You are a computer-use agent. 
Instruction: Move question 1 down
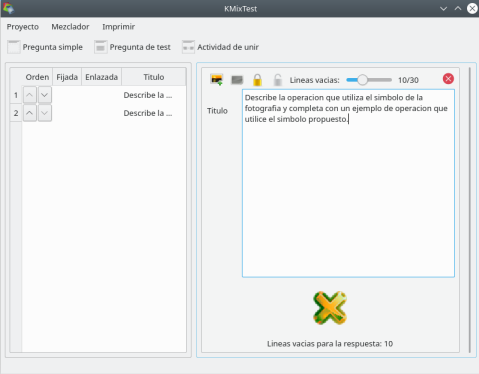(x=45, y=95)
